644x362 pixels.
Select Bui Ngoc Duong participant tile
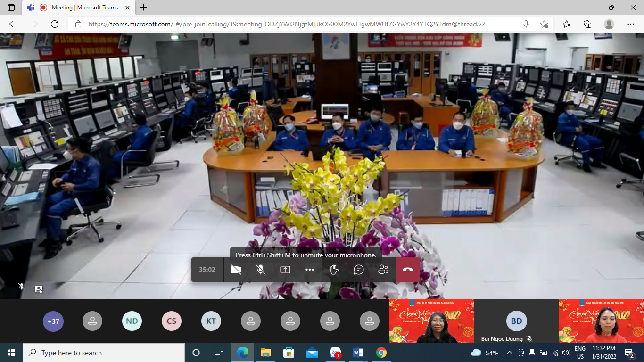point(516,321)
